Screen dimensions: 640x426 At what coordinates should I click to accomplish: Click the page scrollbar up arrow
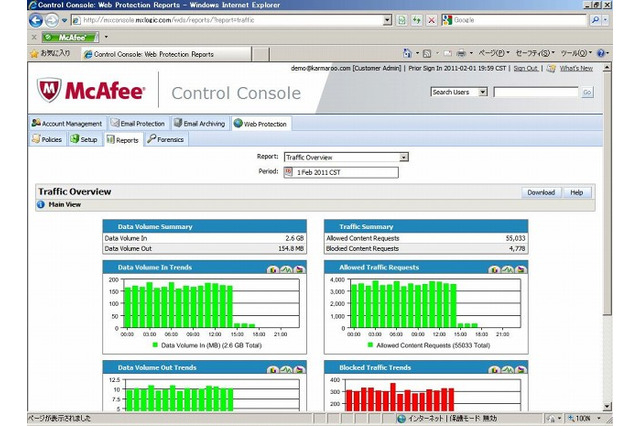(607, 67)
